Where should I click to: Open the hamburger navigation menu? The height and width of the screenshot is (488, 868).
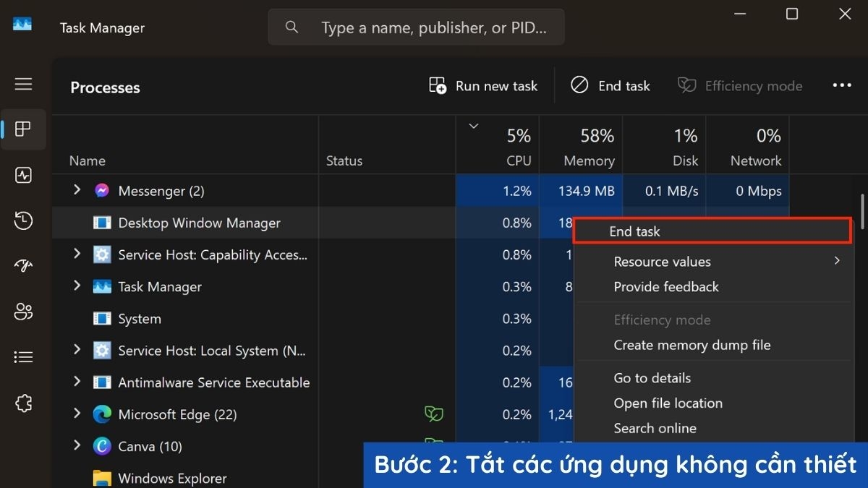pyautogui.click(x=23, y=85)
